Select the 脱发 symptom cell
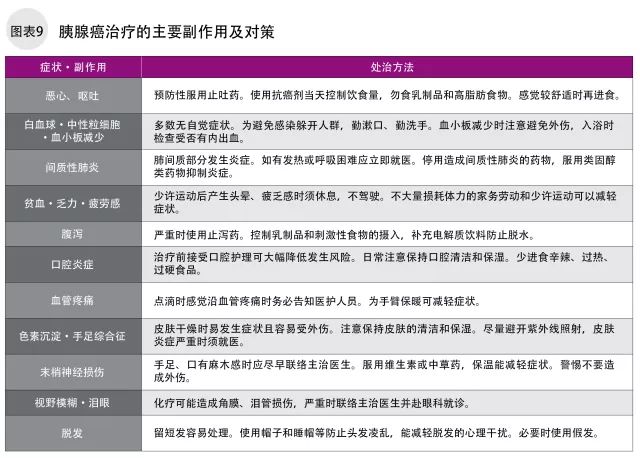Viewport: 640px width, 458px height. tap(73, 433)
